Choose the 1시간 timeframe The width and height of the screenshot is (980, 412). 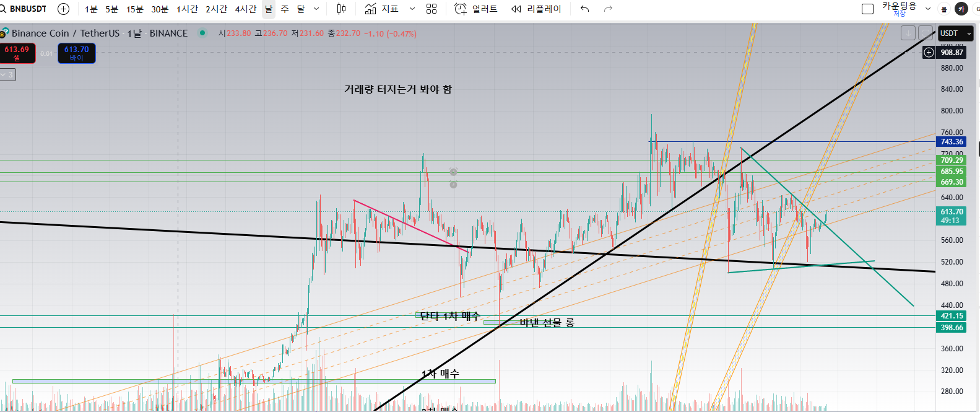187,9
